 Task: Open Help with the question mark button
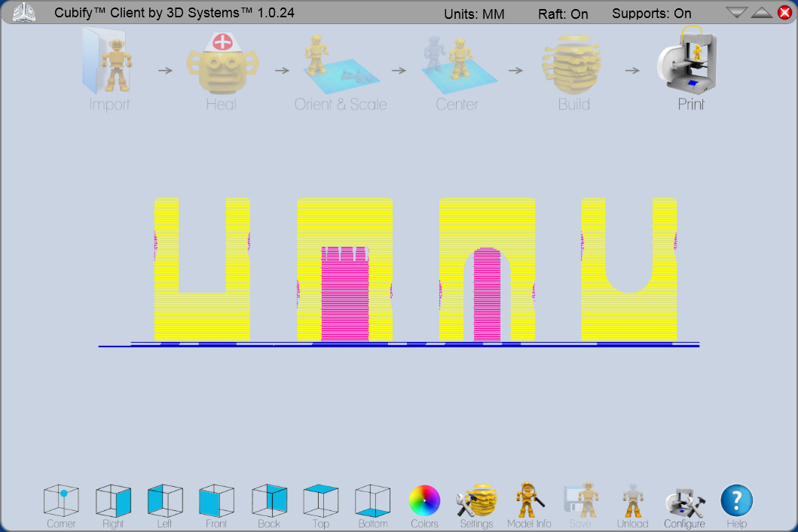(736, 500)
